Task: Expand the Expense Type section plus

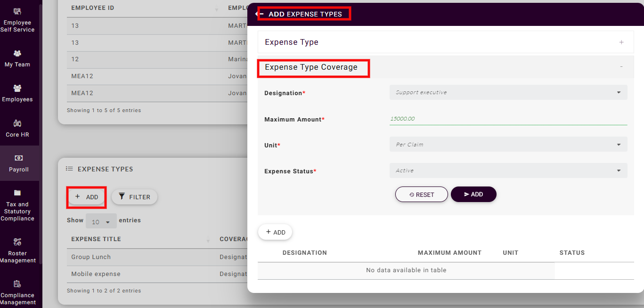Action: [x=621, y=42]
